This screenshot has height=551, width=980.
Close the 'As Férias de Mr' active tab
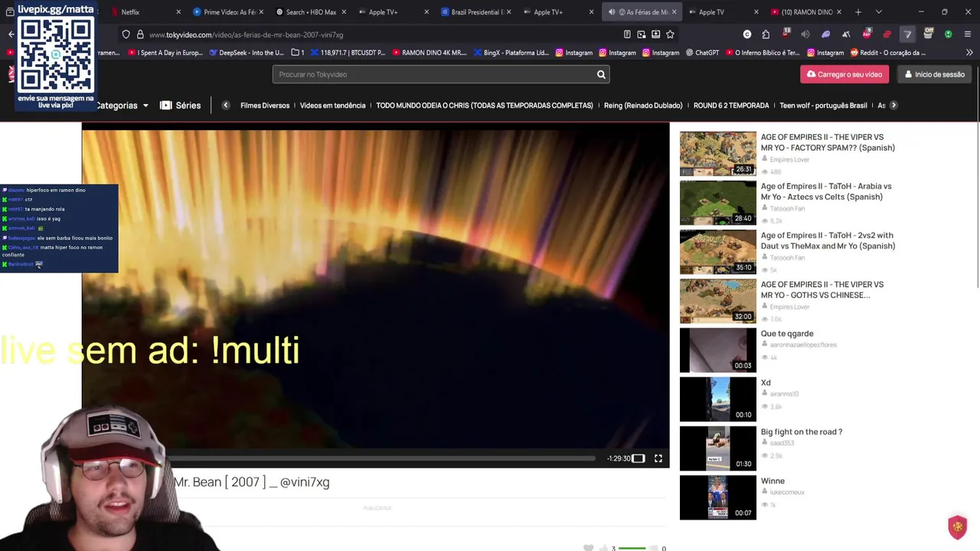pos(674,12)
